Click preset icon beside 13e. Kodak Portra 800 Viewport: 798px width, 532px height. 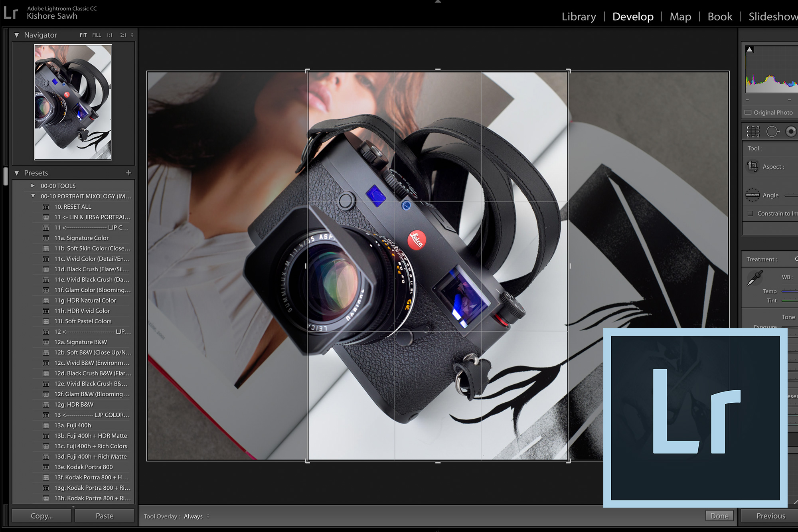tap(46, 467)
